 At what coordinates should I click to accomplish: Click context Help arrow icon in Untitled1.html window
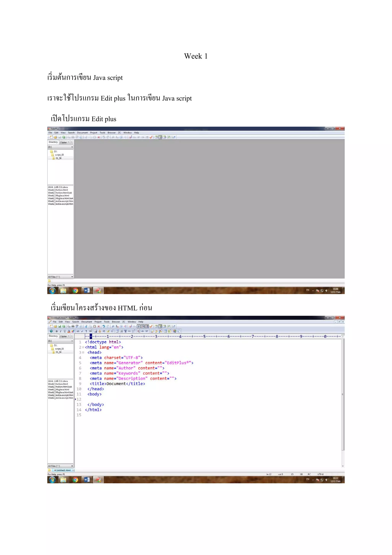tap(174, 326)
